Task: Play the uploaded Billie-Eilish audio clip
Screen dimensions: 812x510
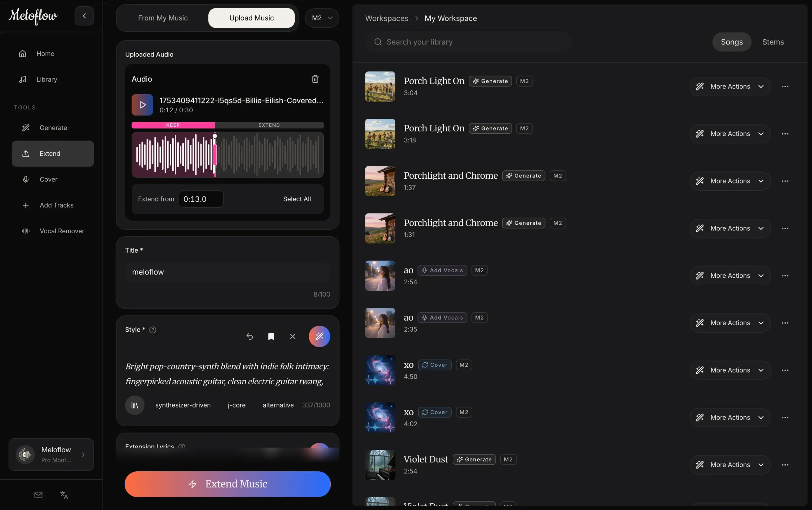Action: tap(142, 104)
